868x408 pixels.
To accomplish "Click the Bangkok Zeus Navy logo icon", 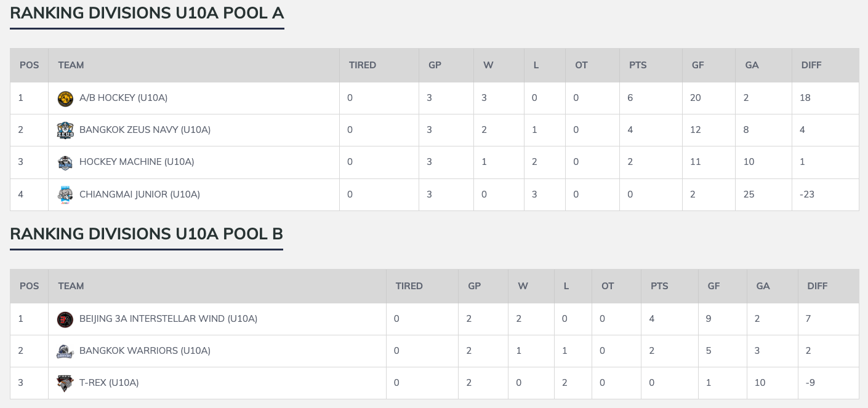I will click(65, 130).
